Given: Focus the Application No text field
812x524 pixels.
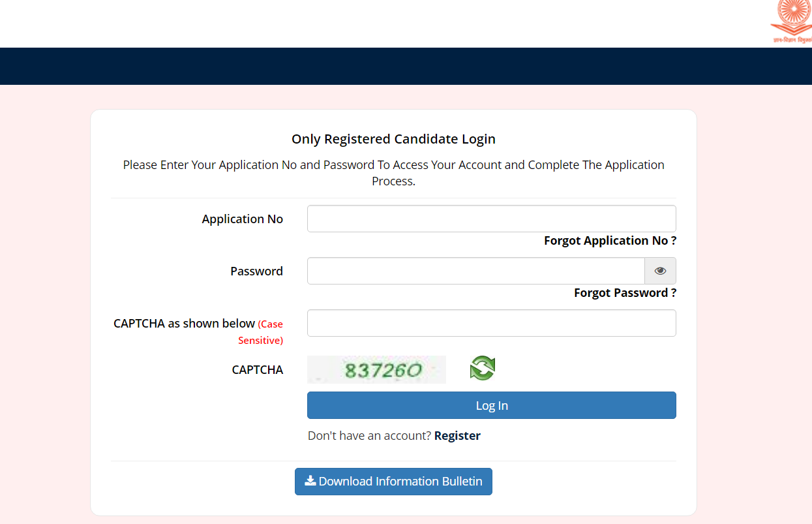Looking at the screenshot, I should click(491, 219).
